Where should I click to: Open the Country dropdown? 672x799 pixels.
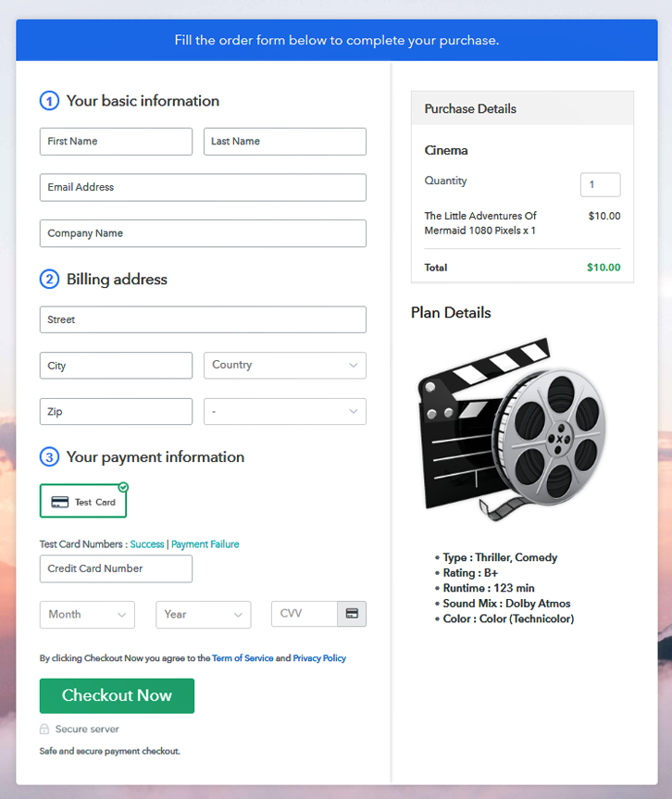point(285,366)
